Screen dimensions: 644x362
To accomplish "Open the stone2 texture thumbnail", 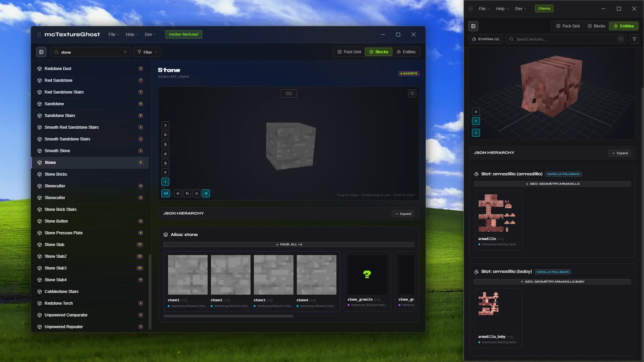I will coord(231,275).
